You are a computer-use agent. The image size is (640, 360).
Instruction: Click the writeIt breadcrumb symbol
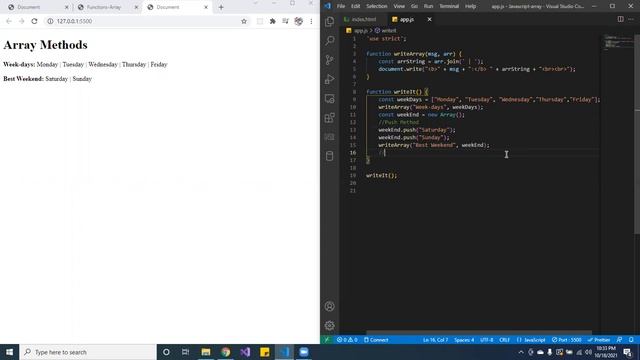coord(386,30)
